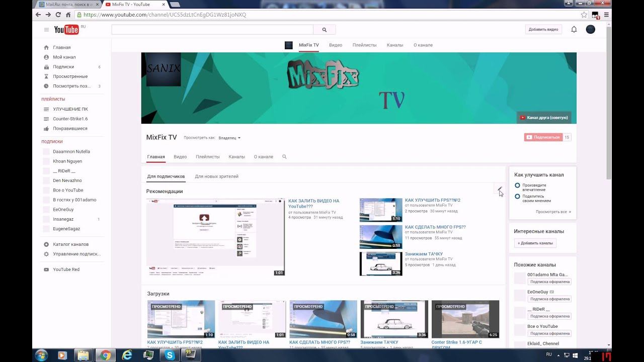Click the Добавить каналы button
Screen dimensions: 644x362
pyautogui.click(x=535, y=243)
